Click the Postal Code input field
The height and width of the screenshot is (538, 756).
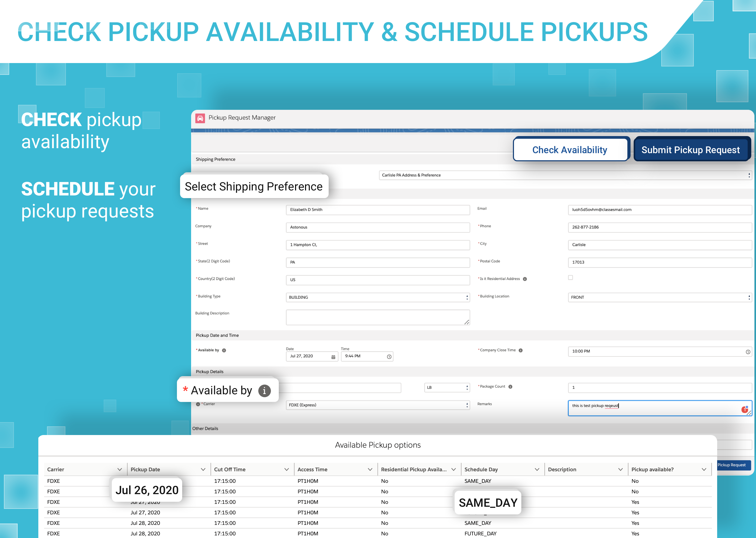pyautogui.click(x=659, y=262)
